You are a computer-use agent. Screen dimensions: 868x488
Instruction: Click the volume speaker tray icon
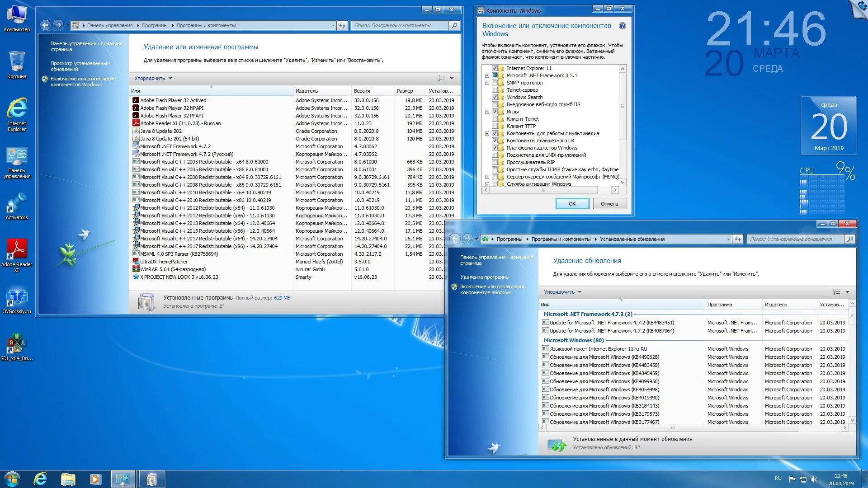pyautogui.click(x=814, y=479)
